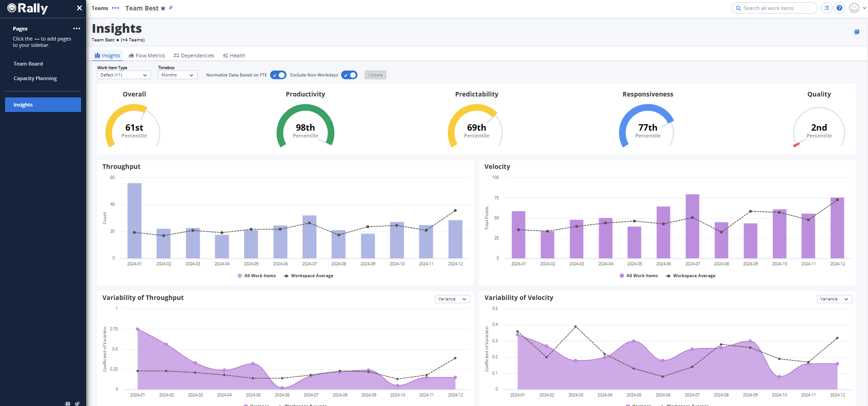Open Variability of Velocity Variance dropdown
This screenshot has height=406, width=868.
tap(835, 299)
